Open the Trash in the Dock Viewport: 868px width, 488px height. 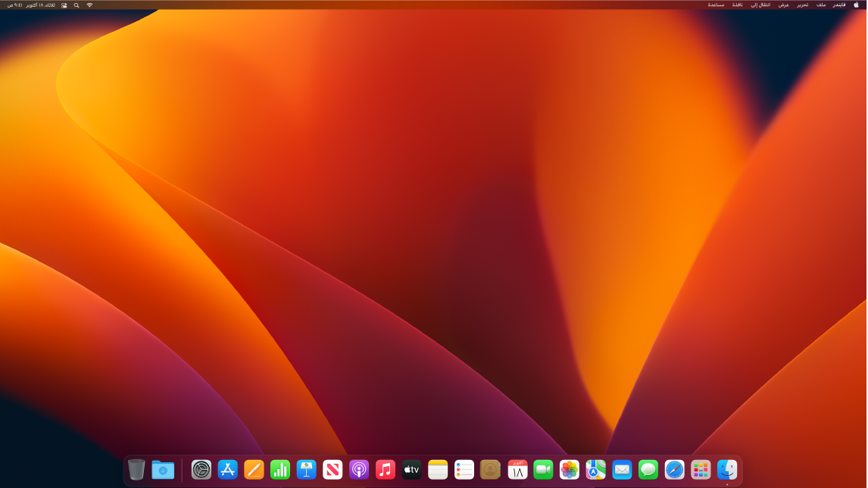(136, 470)
